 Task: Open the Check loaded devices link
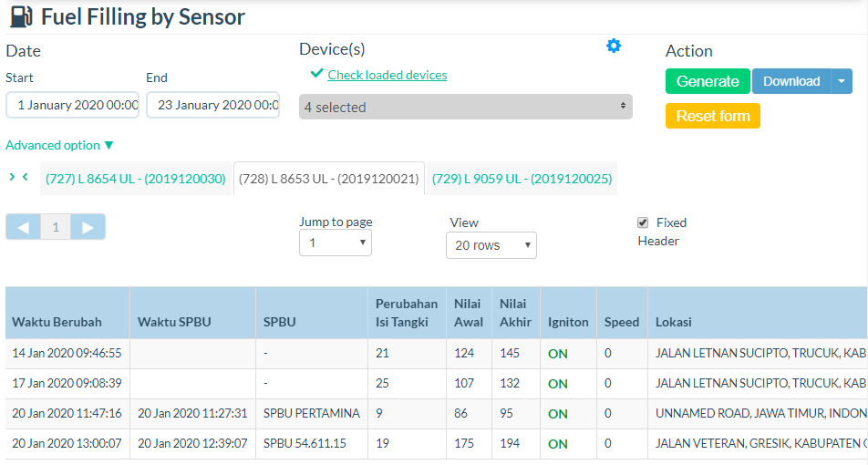(x=387, y=75)
